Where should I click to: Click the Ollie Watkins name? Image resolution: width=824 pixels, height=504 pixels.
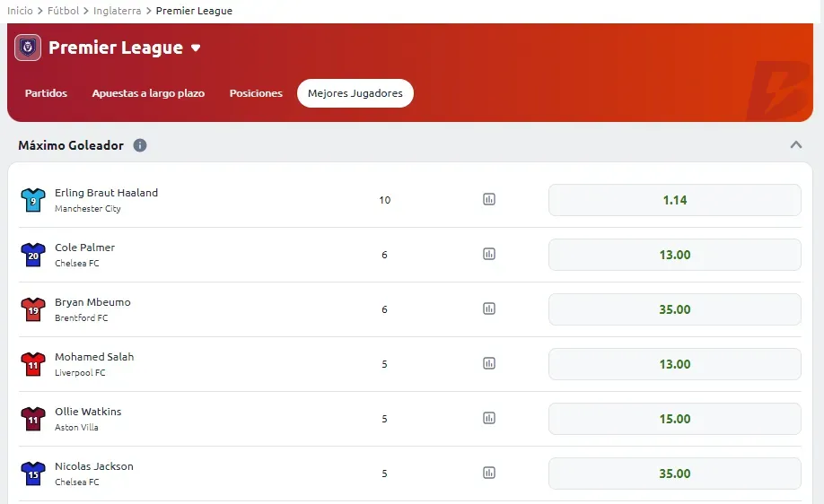pos(88,412)
